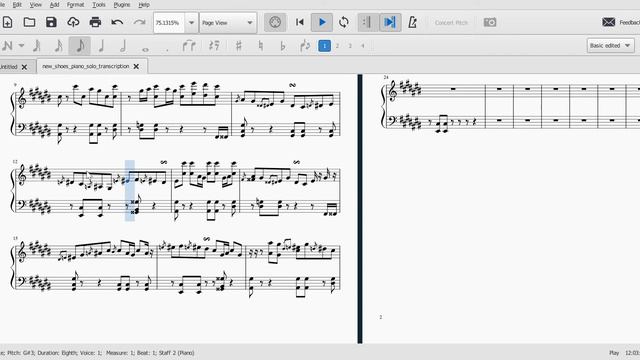This screenshot has width=640, height=360.
Task: Click the Concert Pitch button
Action: (451, 22)
